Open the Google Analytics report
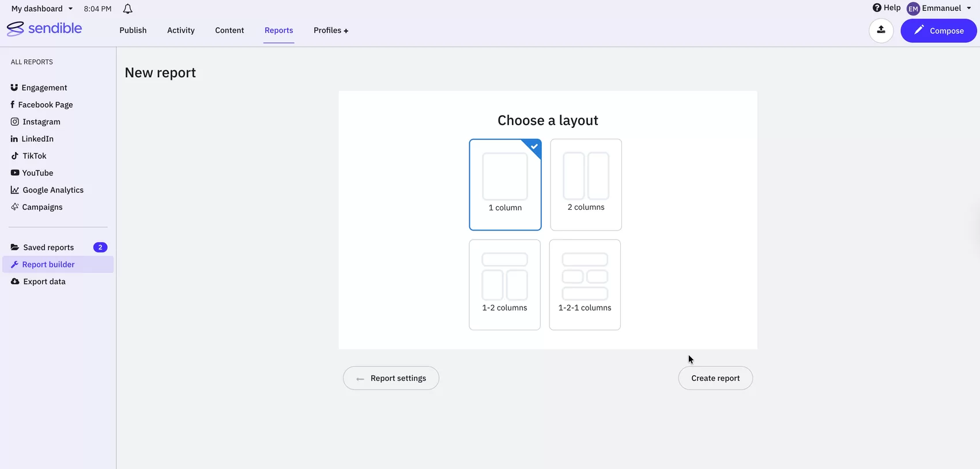 (x=53, y=190)
